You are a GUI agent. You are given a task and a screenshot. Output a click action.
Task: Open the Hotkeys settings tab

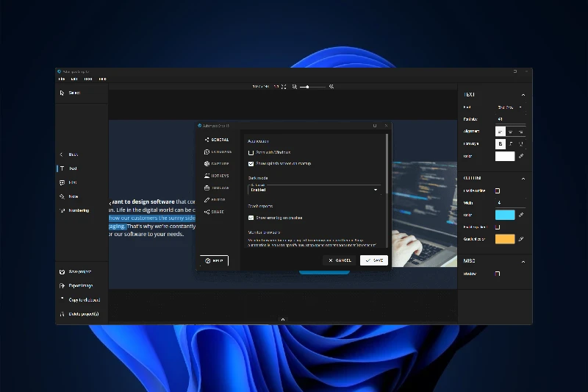pyautogui.click(x=216, y=176)
